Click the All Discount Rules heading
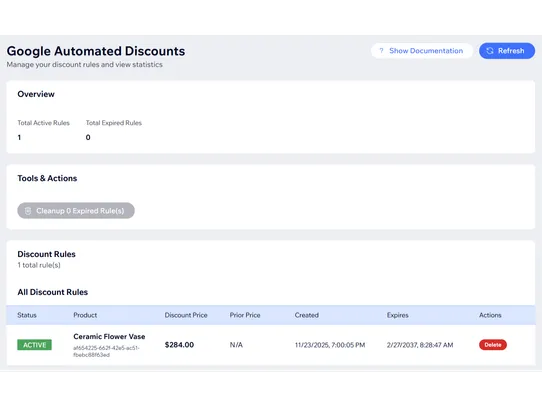This screenshot has height=407, width=542. (x=53, y=292)
